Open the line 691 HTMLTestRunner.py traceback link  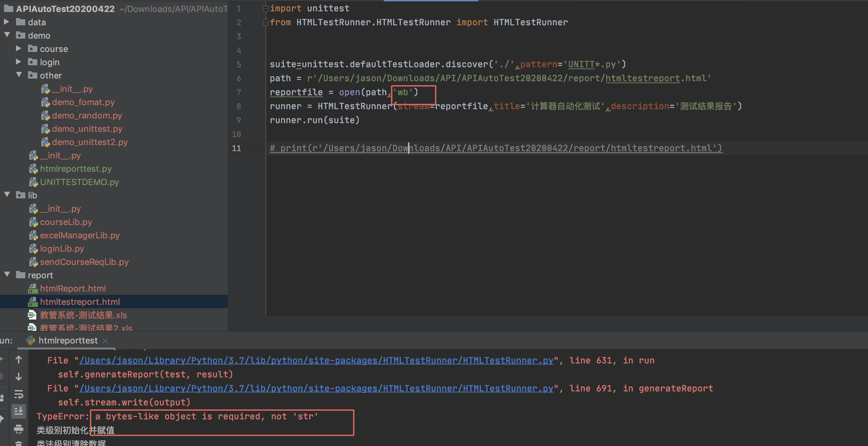click(x=316, y=388)
